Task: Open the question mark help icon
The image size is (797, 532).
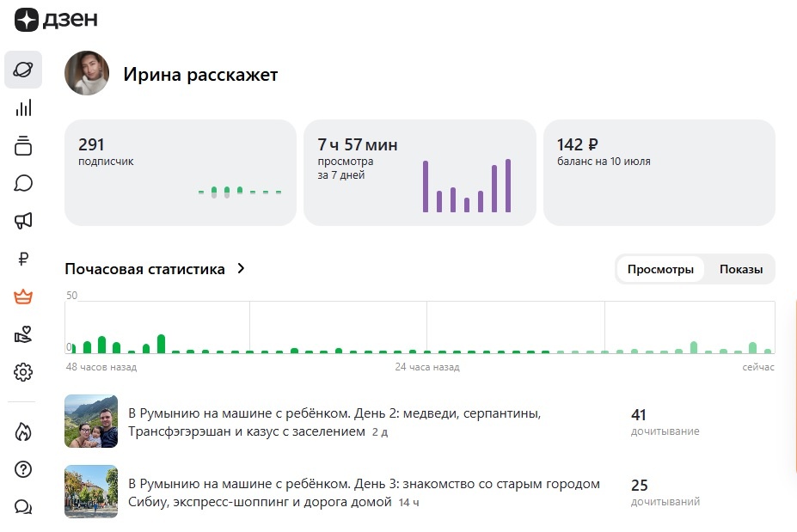Action: pos(23,469)
